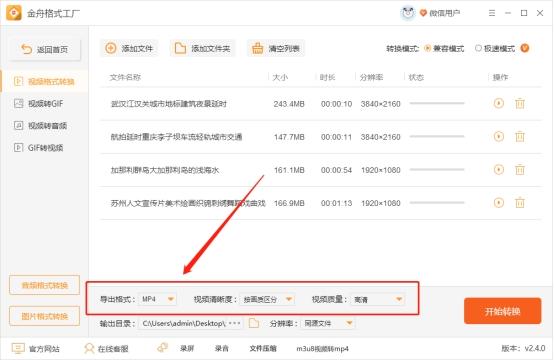Click 添加文件夹 to add a folder

point(202,48)
